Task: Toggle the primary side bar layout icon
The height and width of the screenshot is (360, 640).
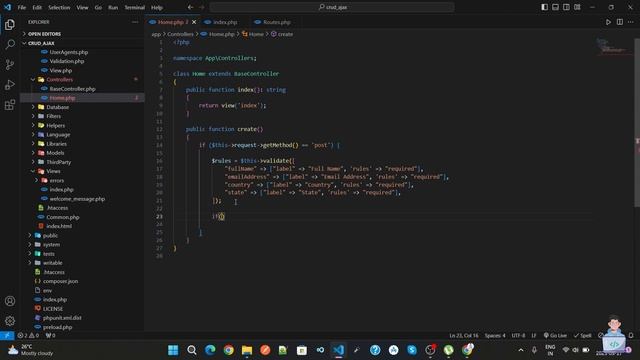Action: [544, 7]
